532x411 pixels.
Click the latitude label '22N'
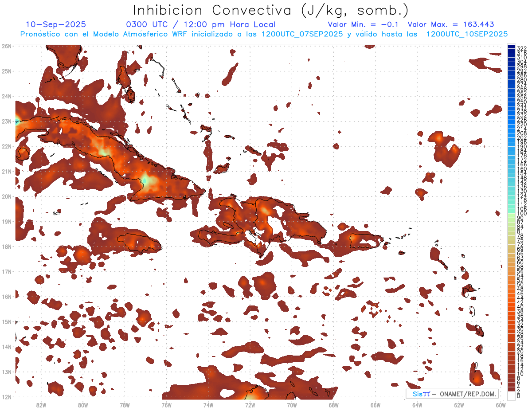(x=7, y=146)
